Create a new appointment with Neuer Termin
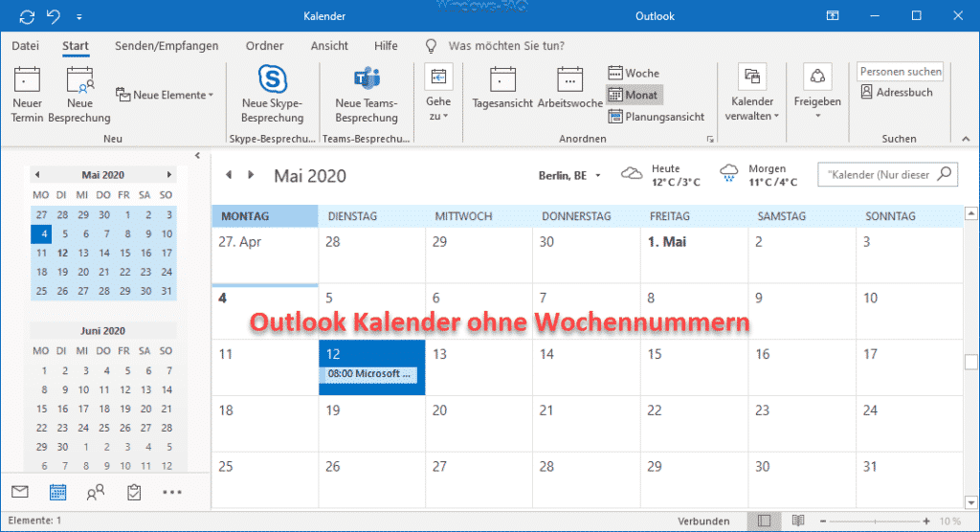 click(x=27, y=95)
